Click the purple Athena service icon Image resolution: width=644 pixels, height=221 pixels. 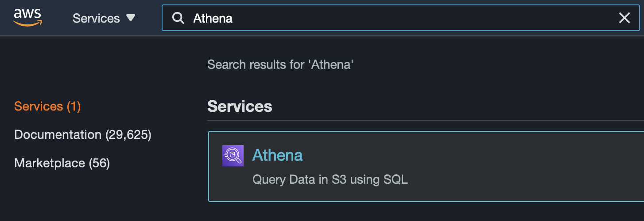tap(233, 156)
